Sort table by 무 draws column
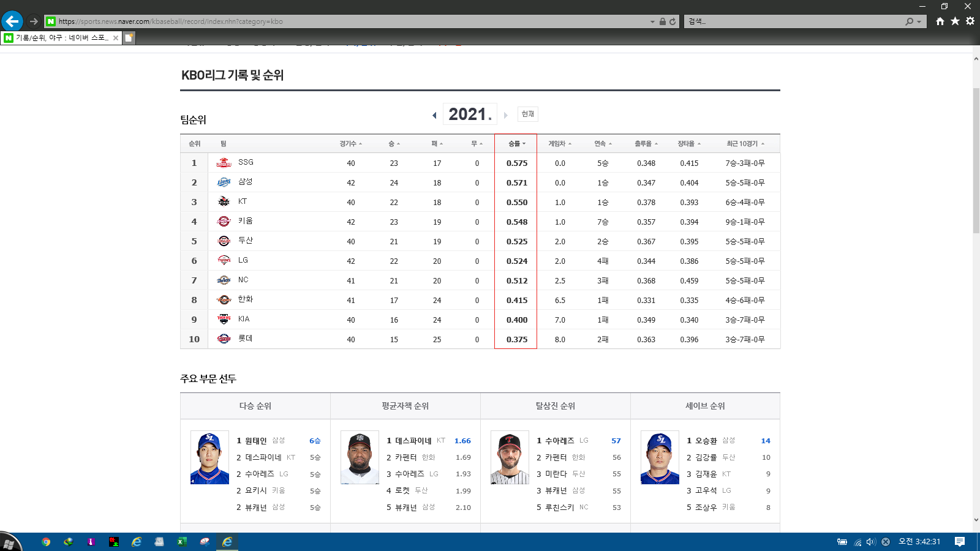 [477, 144]
